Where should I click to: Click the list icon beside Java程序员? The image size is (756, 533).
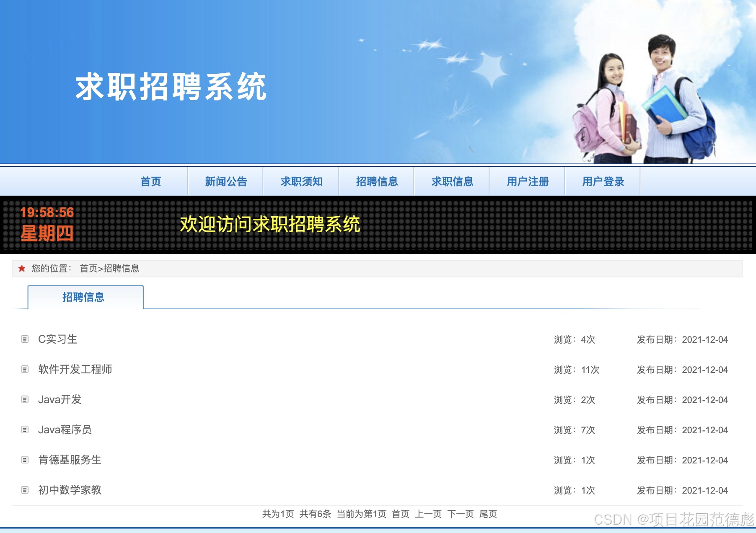pyautogui.click(x=25, y=430)
